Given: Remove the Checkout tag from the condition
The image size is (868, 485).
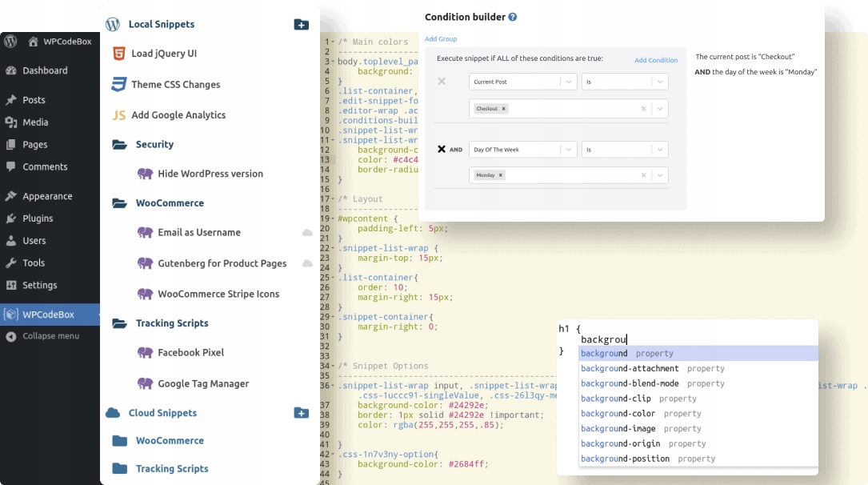Looking at the screenshot, I should click(x=503, y=109).
